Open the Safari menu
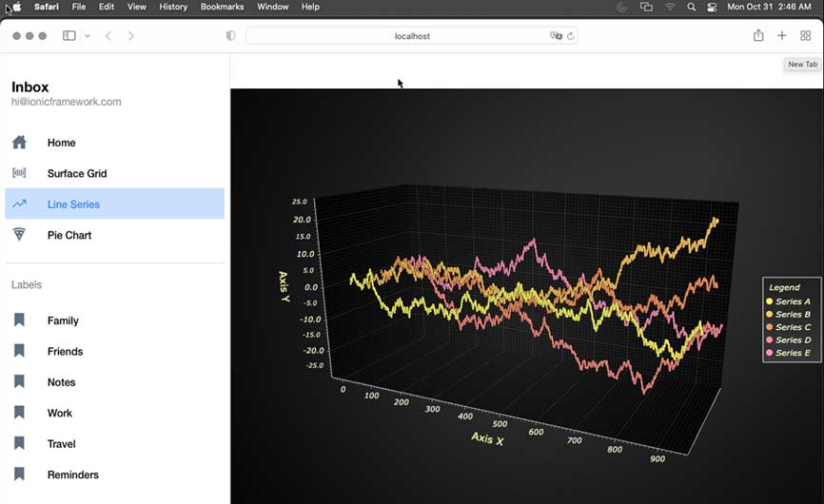Viewport: 824px width, 504px height. (47, 7)
